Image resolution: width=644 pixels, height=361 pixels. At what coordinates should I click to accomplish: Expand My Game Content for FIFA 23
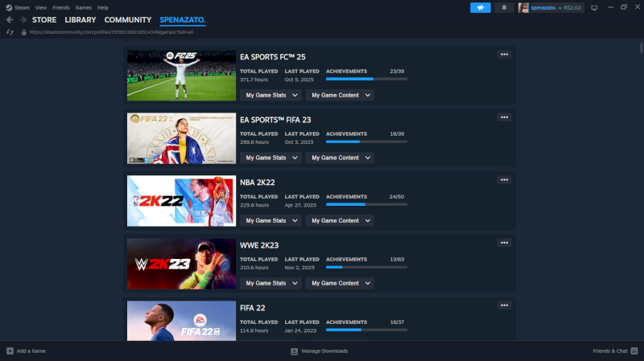(342, 158)
